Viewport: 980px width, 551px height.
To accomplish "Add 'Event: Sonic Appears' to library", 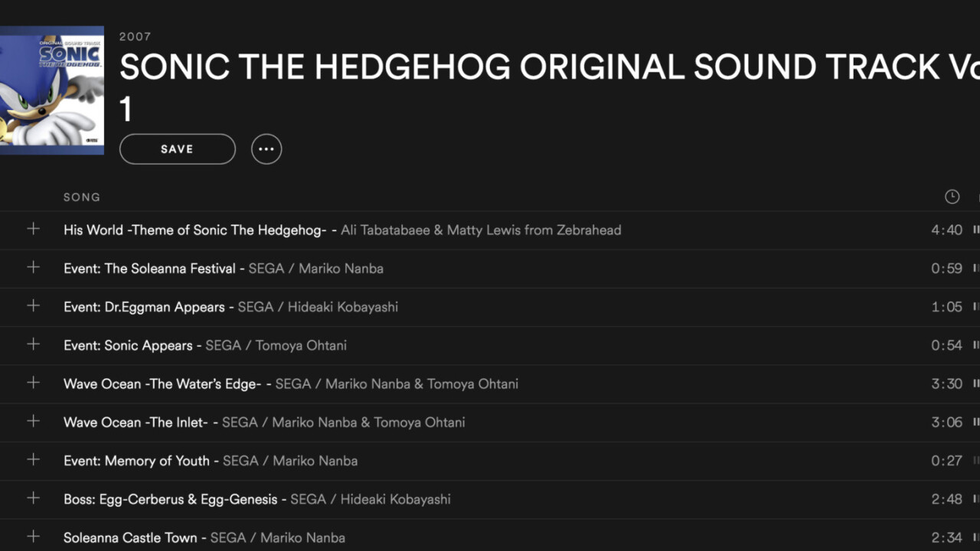I will [33, 344].
